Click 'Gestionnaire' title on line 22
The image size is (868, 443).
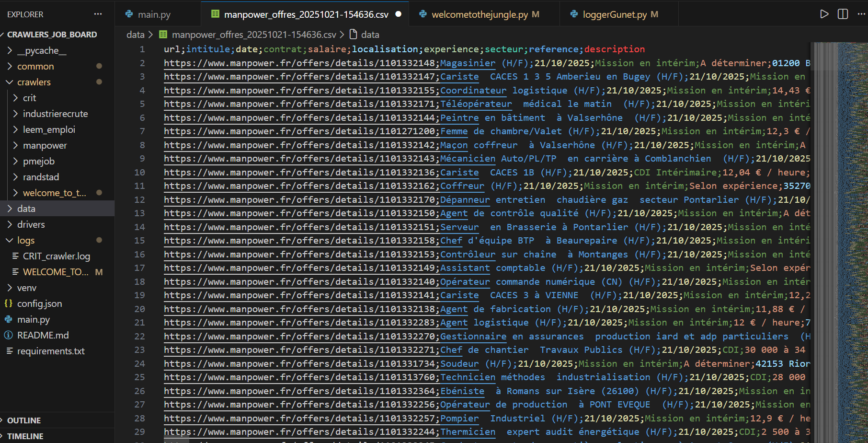click(473, 337)
